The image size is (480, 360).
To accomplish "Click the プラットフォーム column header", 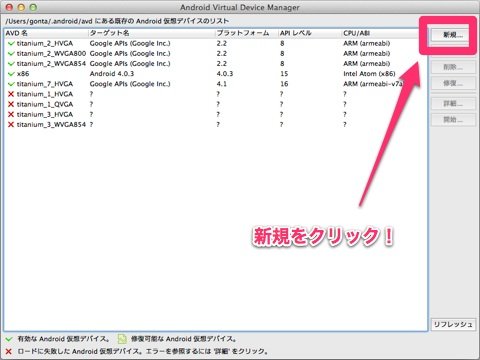I will [247, 33].
